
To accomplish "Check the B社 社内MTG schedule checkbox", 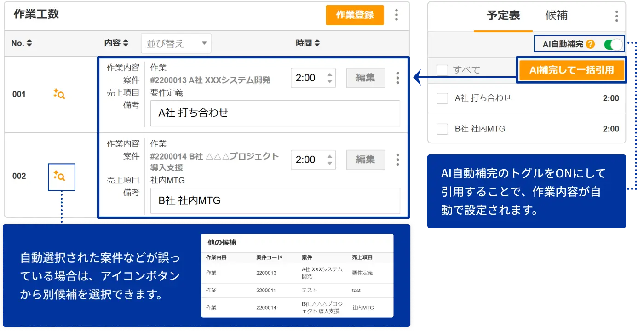I will [442, 129].
